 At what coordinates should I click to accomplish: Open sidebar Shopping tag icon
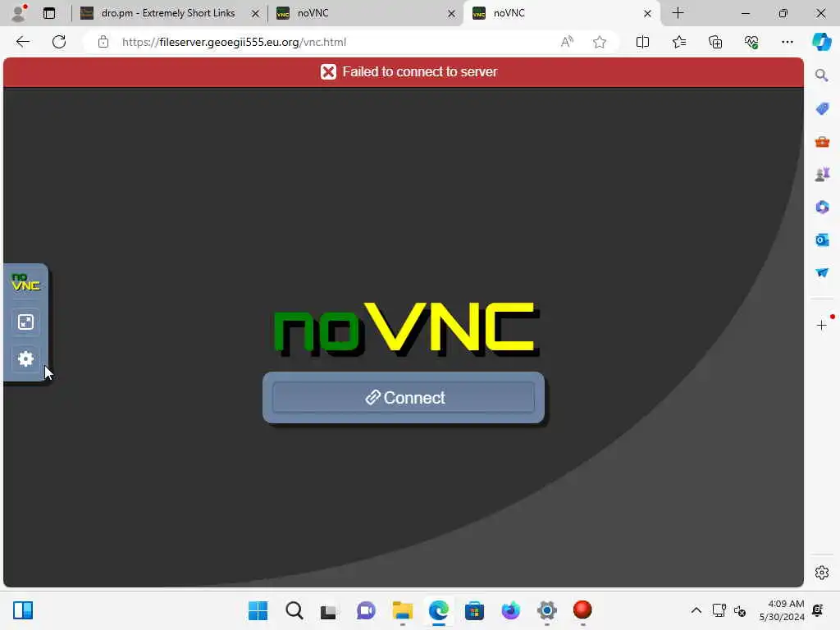coord(822,109)
